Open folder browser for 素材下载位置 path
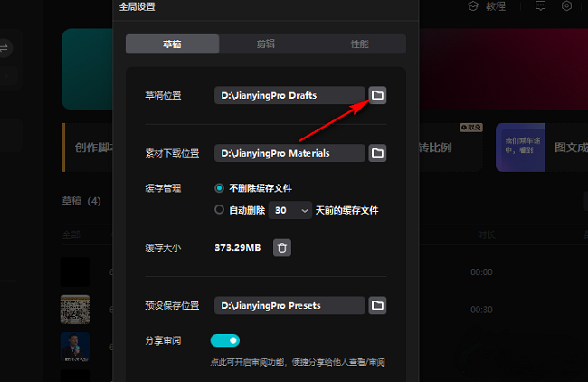Viewport: 588px width, 382px height. [377, 153]
